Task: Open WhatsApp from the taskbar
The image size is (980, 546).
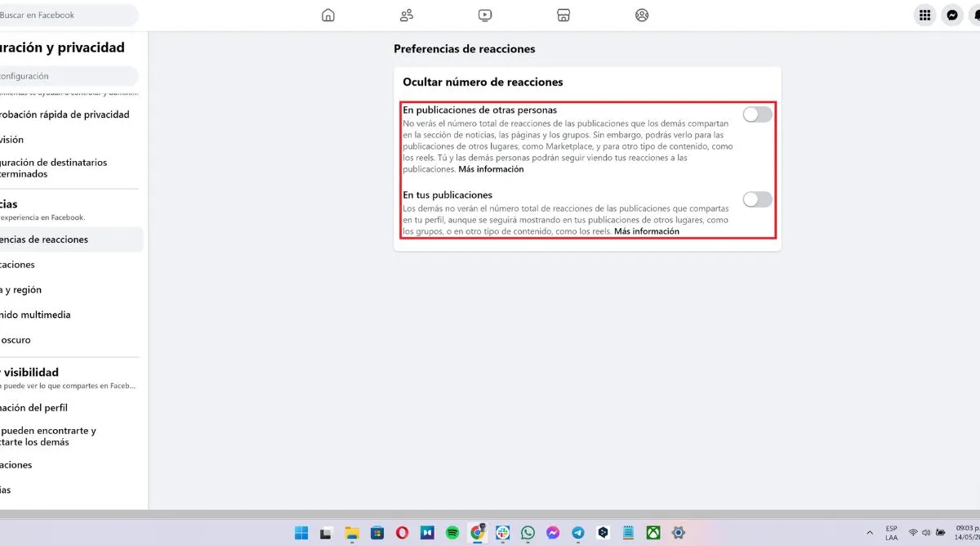Action: 528,533
